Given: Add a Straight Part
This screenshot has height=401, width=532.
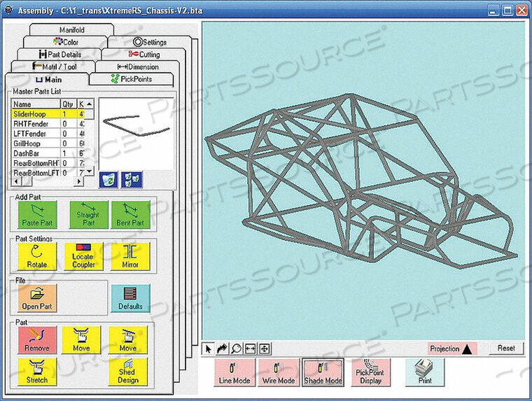Looking at the screenshot, I should tap(88, 216).
